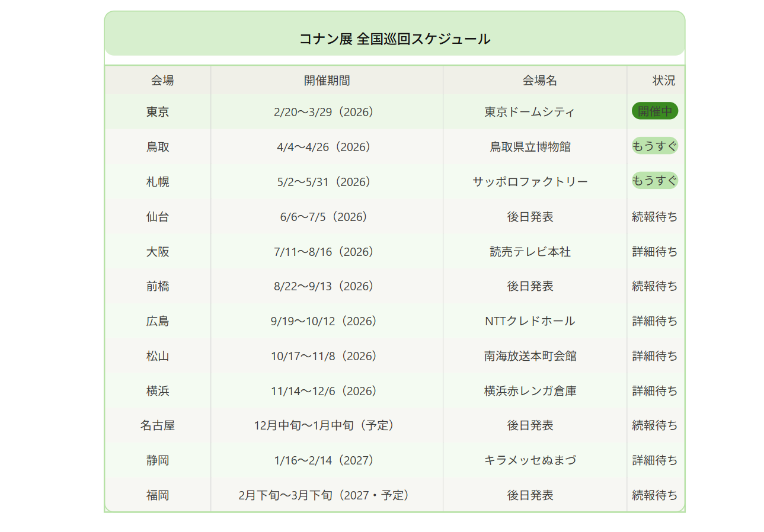The width and height of the screenshot is (764, 532).
Task: Select the 開催期間 column header
Action: (327, 81)
